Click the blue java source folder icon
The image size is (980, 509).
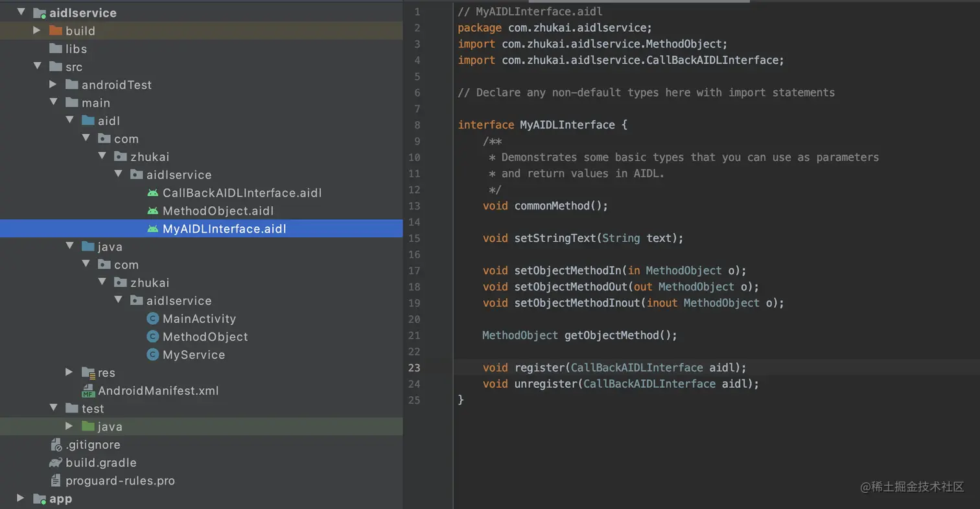[88, 246]
